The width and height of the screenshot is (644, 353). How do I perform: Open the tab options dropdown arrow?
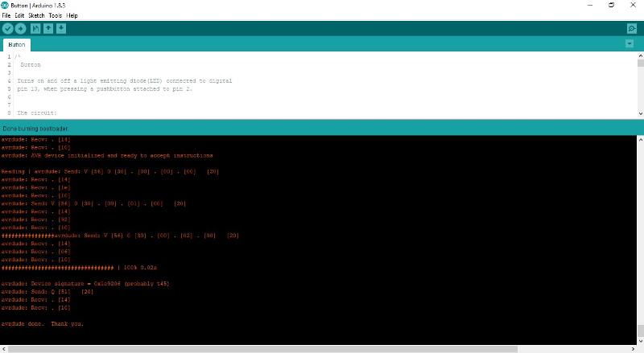pos(630,43)
